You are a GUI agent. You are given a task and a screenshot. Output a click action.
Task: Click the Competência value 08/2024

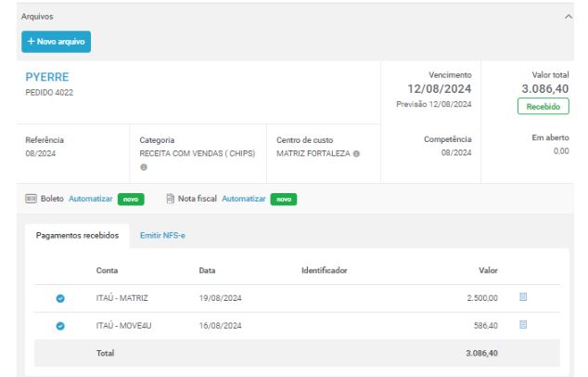pos(456,153)
